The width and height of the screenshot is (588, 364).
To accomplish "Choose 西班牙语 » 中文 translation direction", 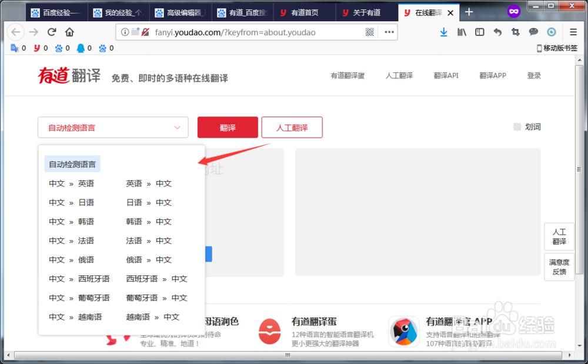I will point(157,279).
